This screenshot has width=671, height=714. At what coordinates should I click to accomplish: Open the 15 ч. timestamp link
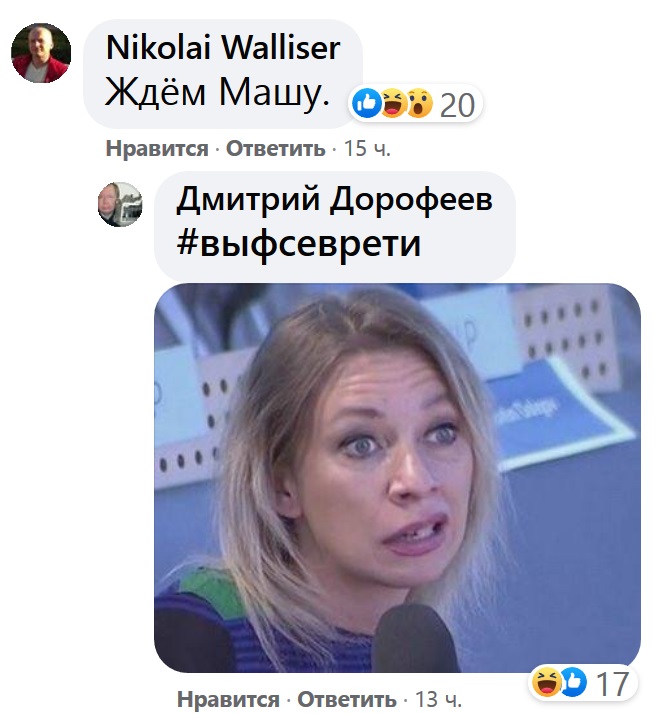(367, 148)
